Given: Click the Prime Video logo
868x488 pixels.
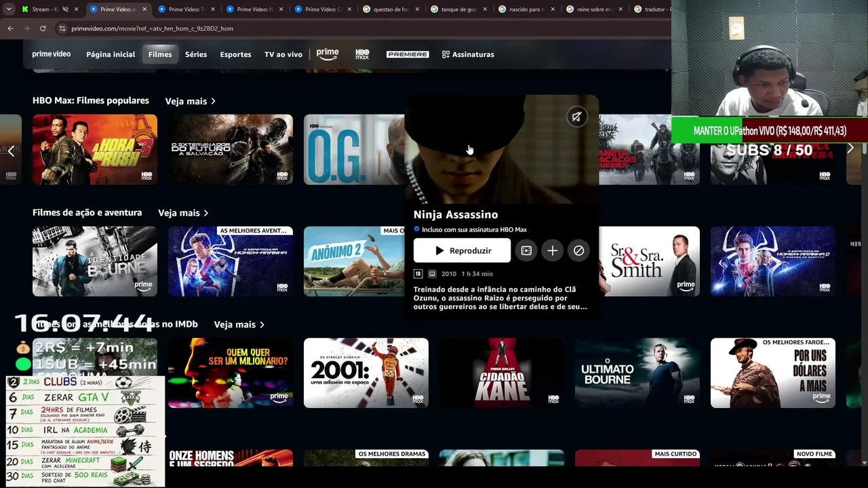Looking at the screenshot, I should tap(52, 54).
